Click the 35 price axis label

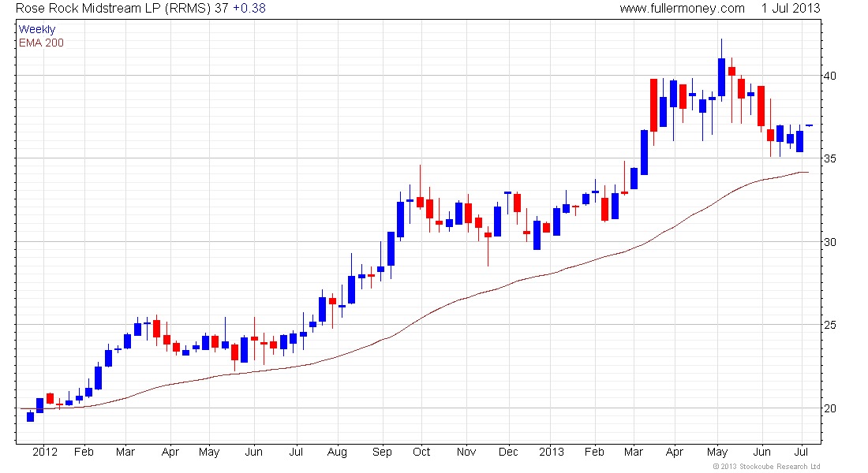[x=830, y=158]
